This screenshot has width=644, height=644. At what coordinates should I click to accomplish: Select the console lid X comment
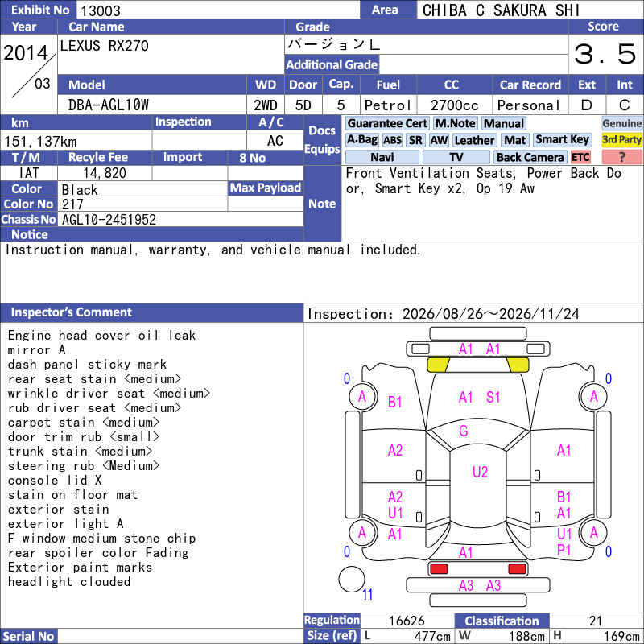(55, 480)
